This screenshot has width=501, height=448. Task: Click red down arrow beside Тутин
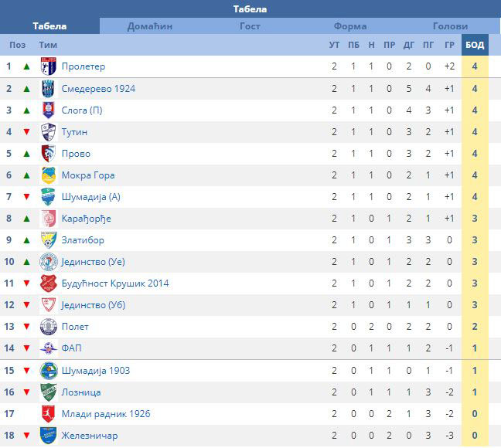pyautogui.click(x=26, y=132)
